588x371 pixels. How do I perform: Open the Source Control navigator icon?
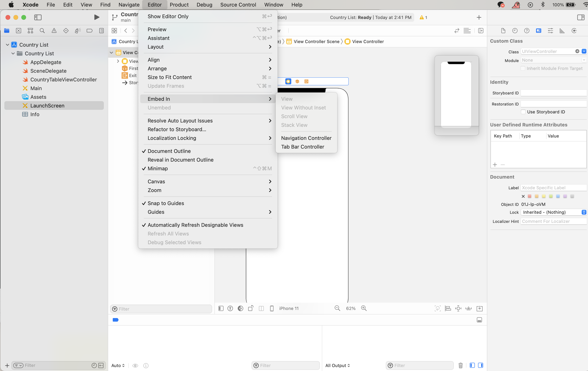(x=19, y=31)
